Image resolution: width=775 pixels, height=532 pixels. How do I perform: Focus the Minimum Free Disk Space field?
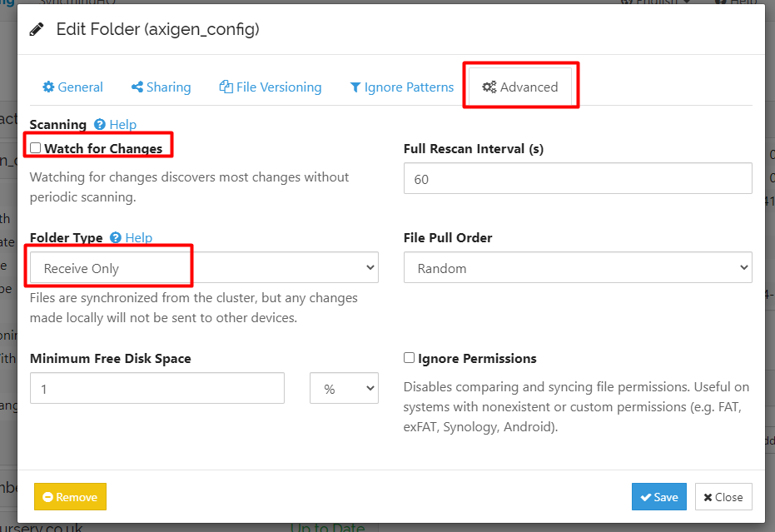(x=157, y=389)
